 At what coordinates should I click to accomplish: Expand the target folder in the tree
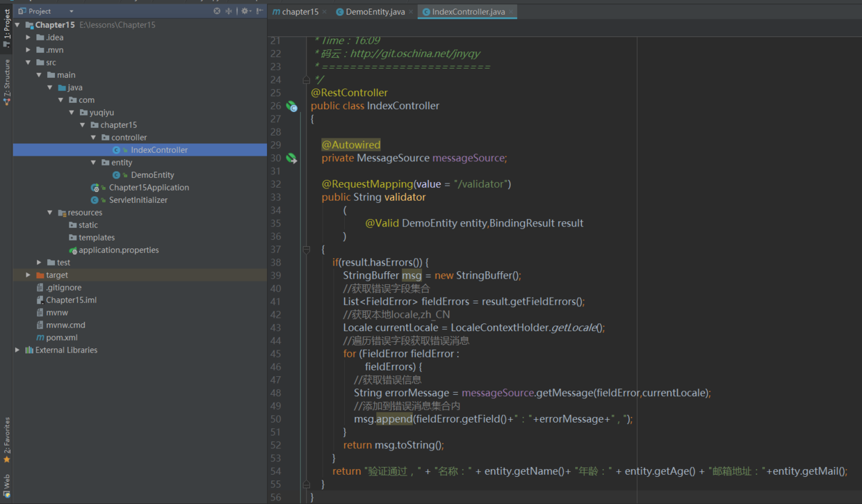point(29,275)
